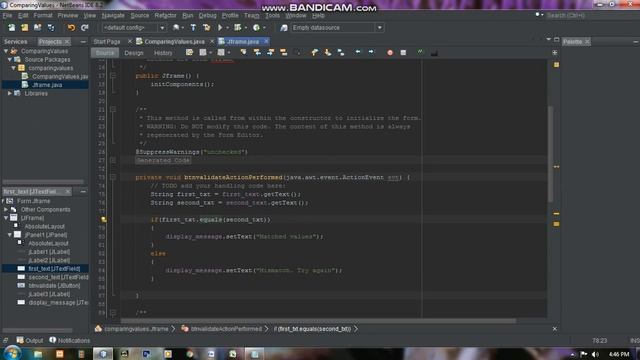This screenshot has height=360, width=640.
Task: Click the Comment code editor icon
Action: [x=420, y=53]
